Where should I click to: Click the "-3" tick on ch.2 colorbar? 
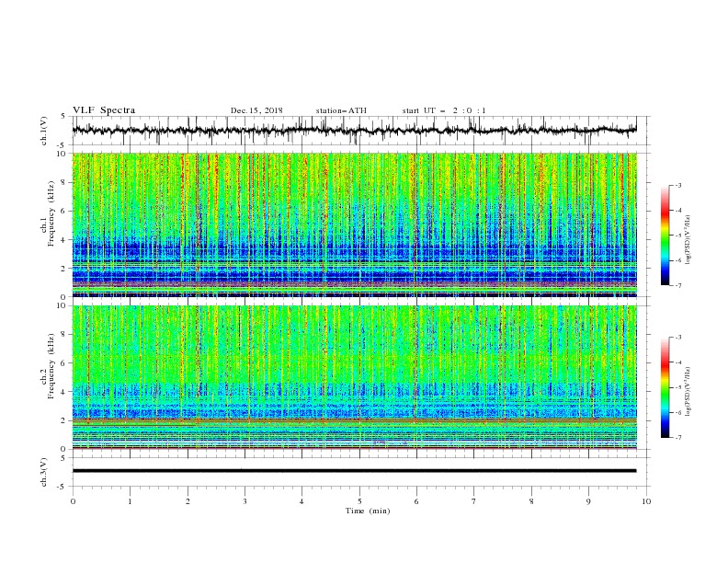click(x=677, y=338)
